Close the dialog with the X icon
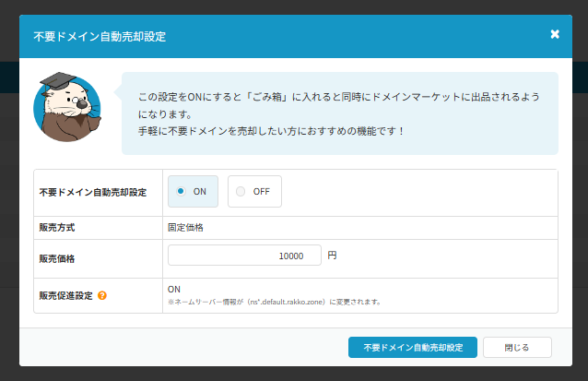 554,34
